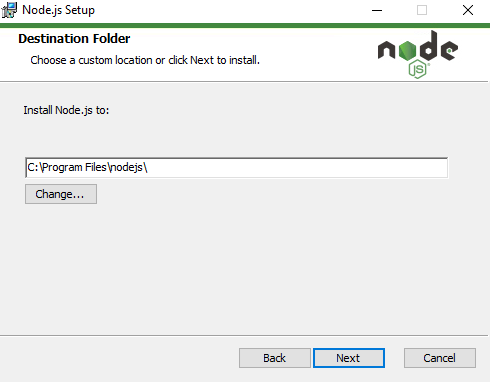
Task: Proceed with the Next button
Action: (349, 358)
